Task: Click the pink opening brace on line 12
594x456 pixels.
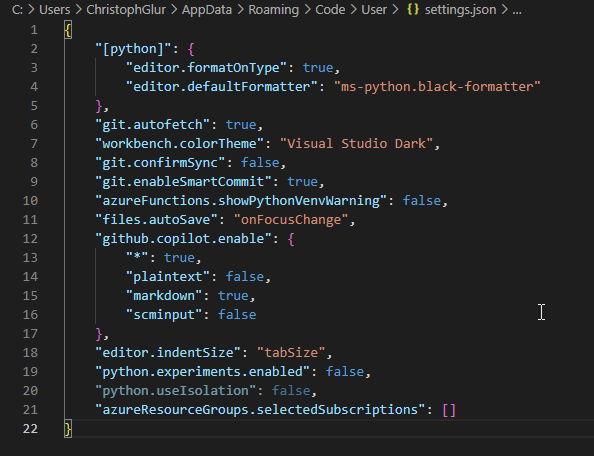Action: pos(291,239)
